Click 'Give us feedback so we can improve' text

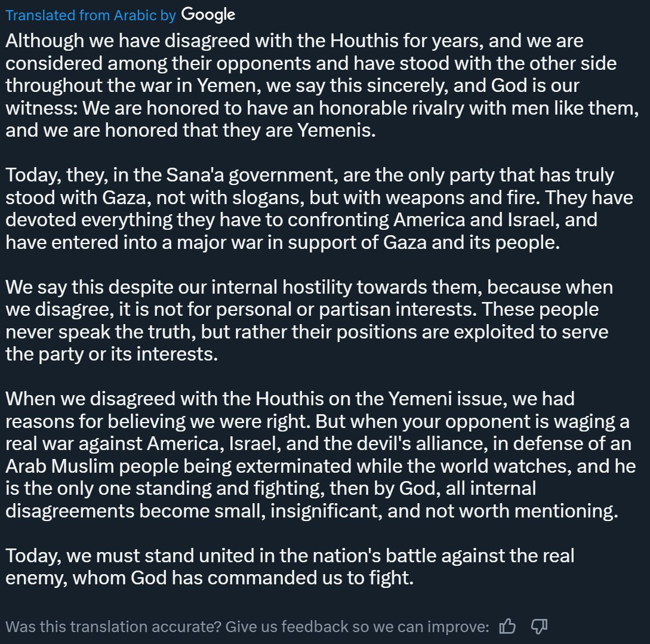(x=358, y=627)
